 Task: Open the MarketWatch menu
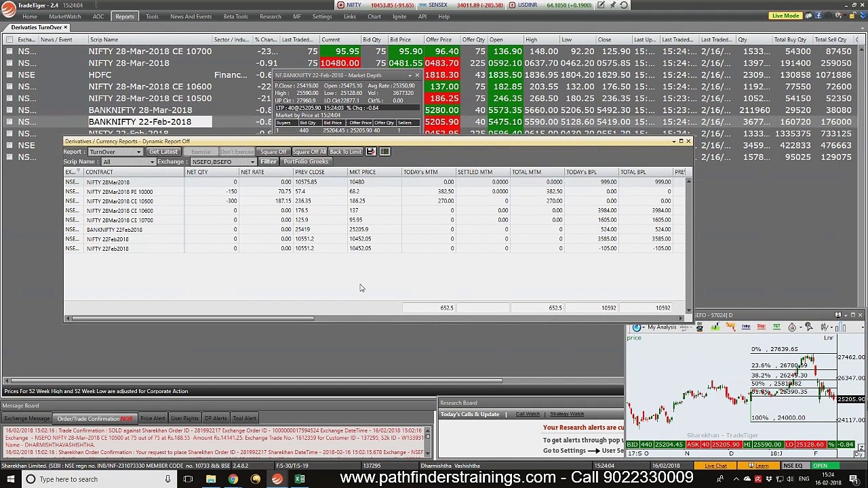pos(64,16)
